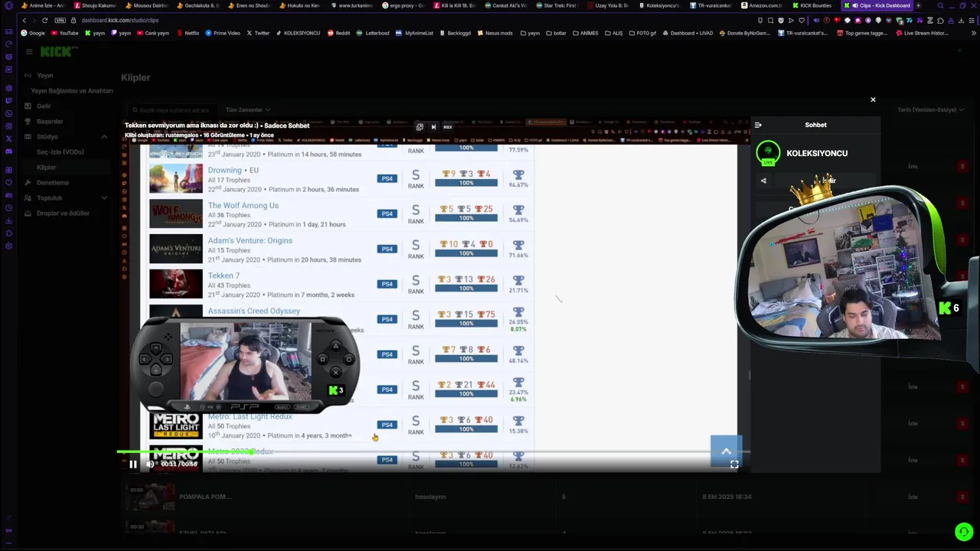Open the Tarih (Yeniden-Eskiye) sort dropdown

click(x=930, y=110)
